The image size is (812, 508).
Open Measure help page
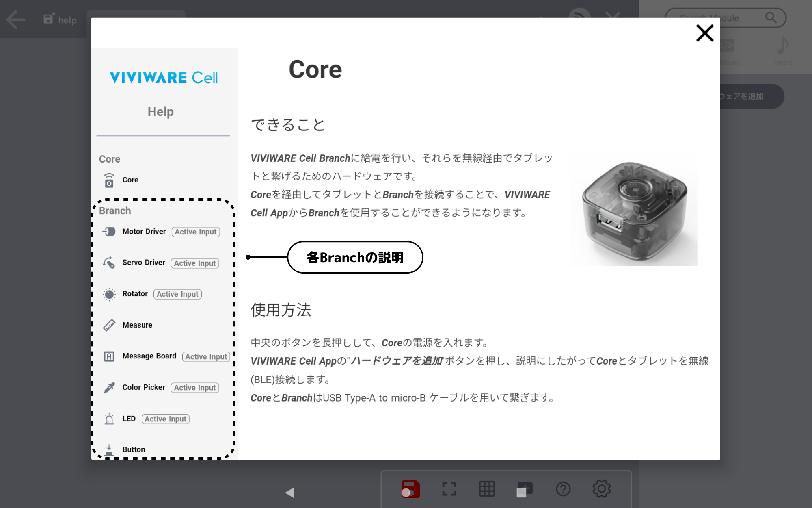click(x=137, y=325)
